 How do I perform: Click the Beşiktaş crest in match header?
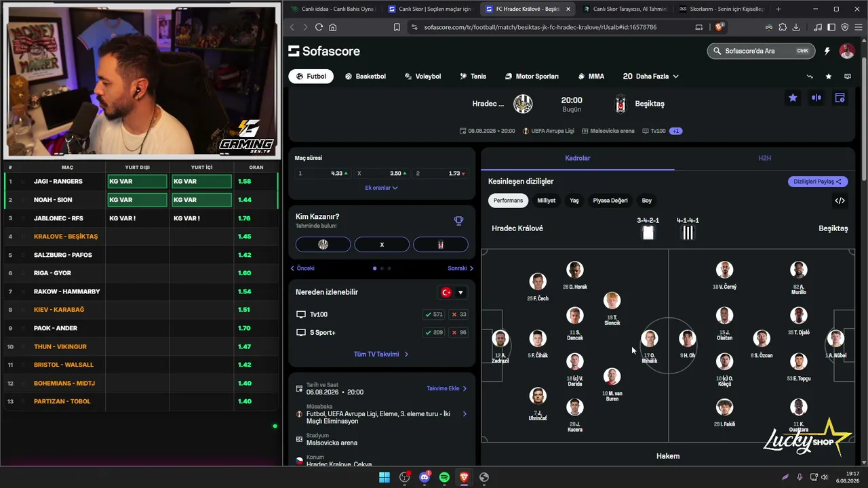(619, 104)
